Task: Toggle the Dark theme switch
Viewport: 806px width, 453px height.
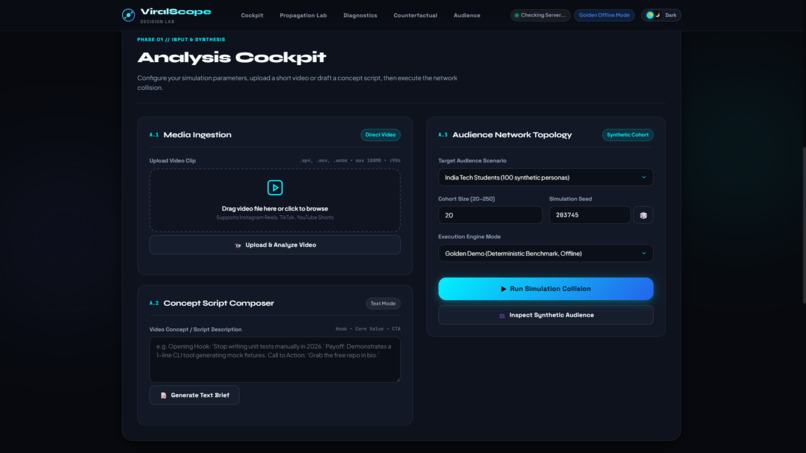Action: click(x=661, y=15)
